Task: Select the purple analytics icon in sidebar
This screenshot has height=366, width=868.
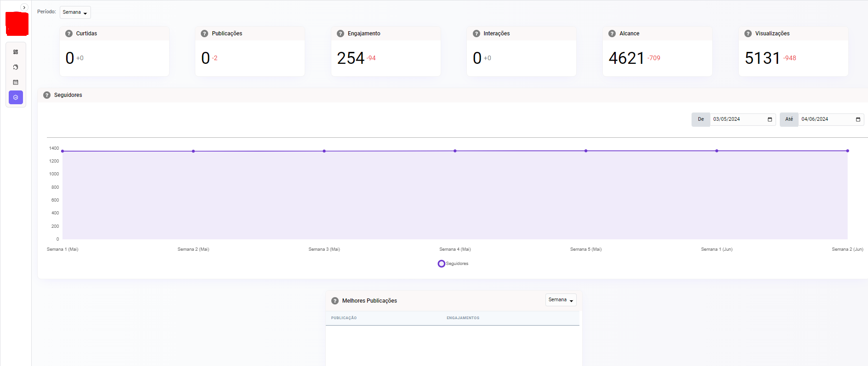Action: (x=16, y=97)
